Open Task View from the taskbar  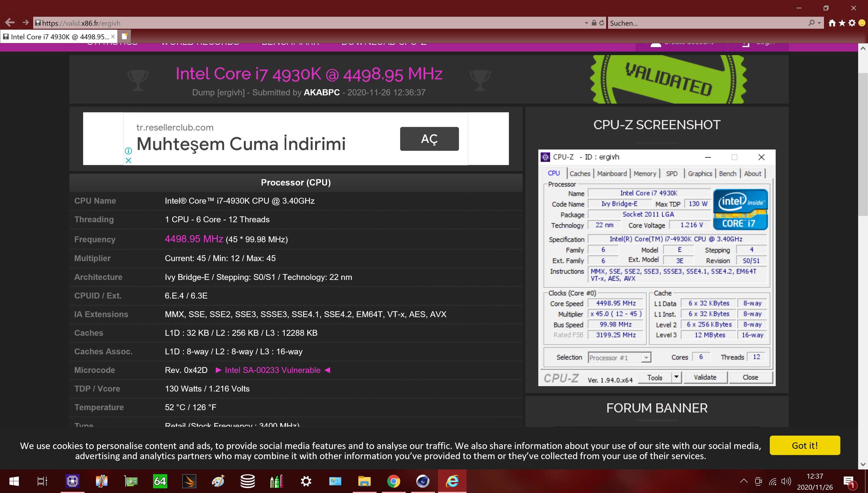42,481
